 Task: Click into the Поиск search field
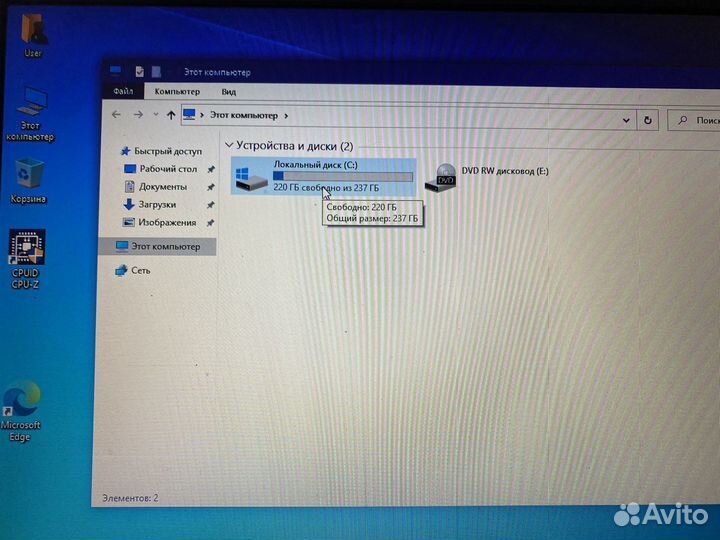(694, 120)
